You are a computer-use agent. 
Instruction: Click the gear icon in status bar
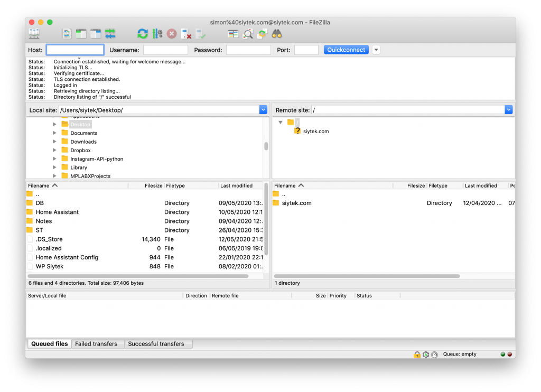point(426,354)
